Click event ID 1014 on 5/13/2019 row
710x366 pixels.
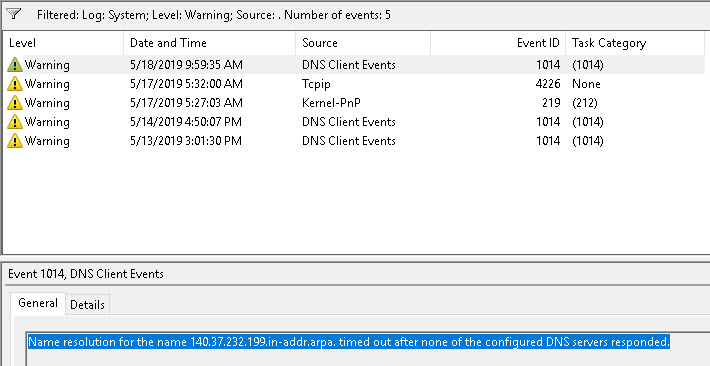tap(548, 141)
